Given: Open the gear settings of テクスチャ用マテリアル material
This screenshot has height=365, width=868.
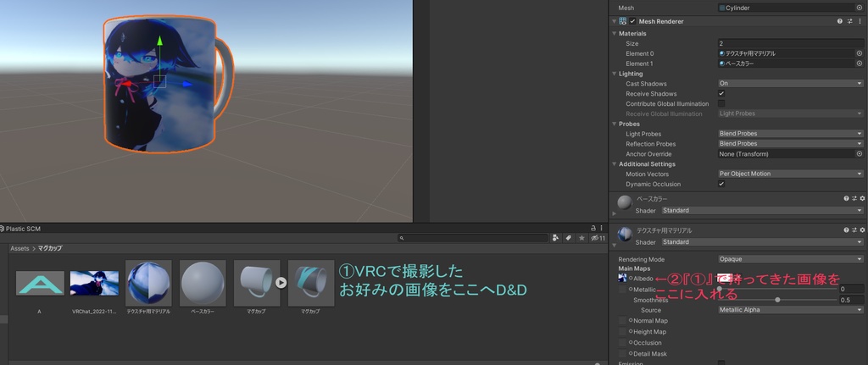Looking at the screenshot, I should coord(862,230).
